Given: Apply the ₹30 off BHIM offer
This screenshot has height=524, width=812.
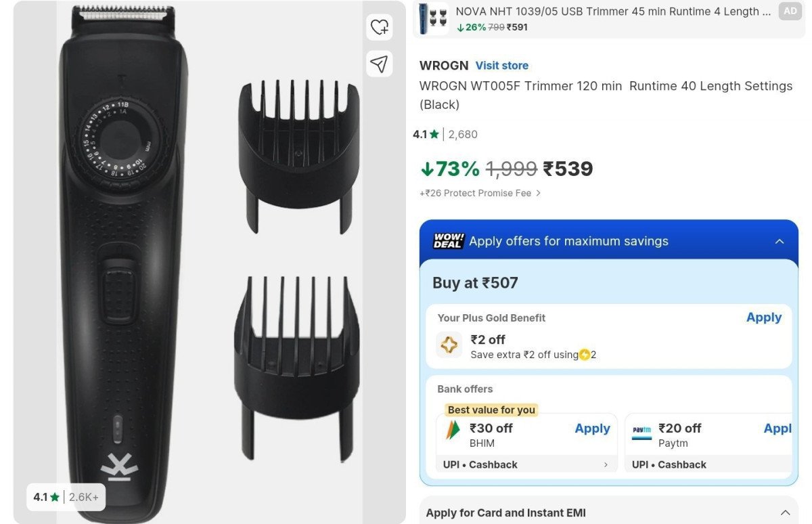Looking at the screenshot, I should pos(592,429).
